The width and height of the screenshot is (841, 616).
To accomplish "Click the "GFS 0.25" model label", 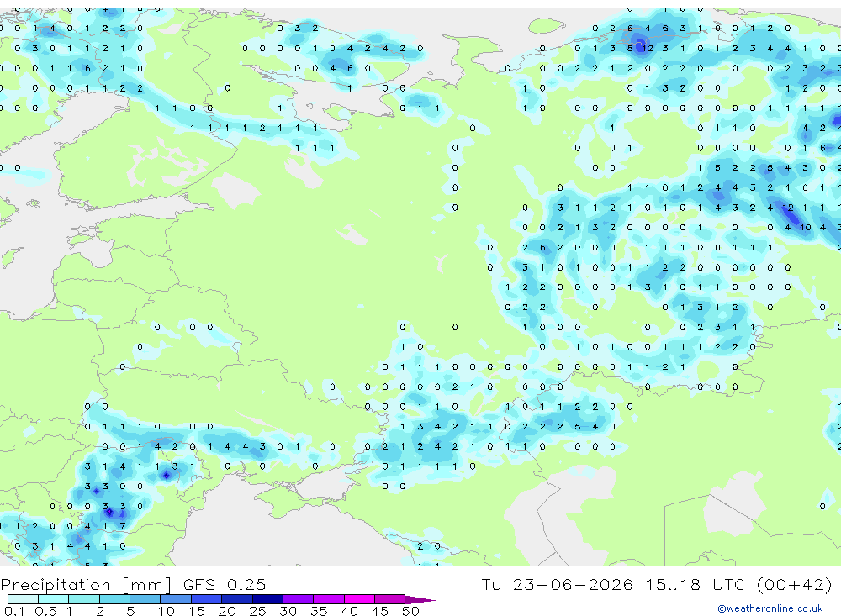I will (225, 584).
